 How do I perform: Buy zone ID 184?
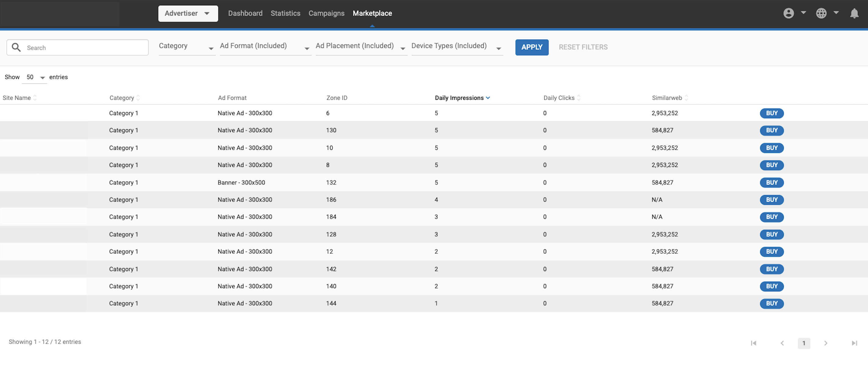click(x=771, y=217)
